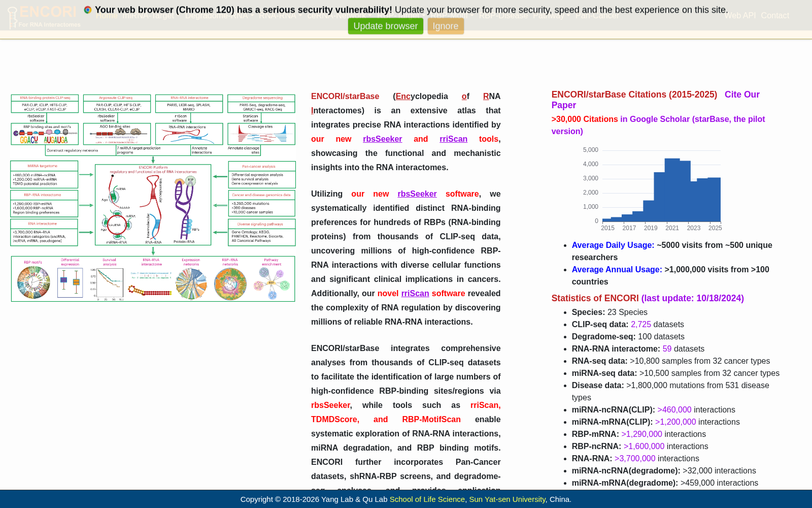The image size is (812, 508).
Task: Click the RNA-RNA interactome '59' value
Action: [x=667, y=348]
